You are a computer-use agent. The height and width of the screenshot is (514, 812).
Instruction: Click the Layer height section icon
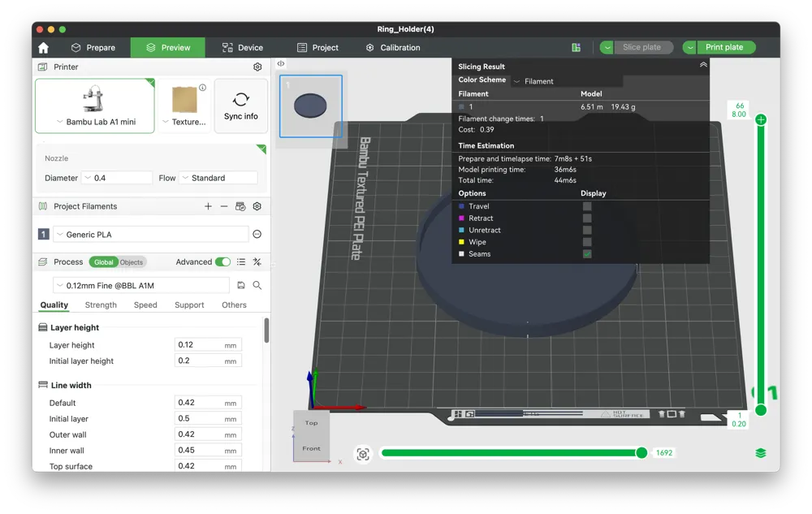point(43,327)
